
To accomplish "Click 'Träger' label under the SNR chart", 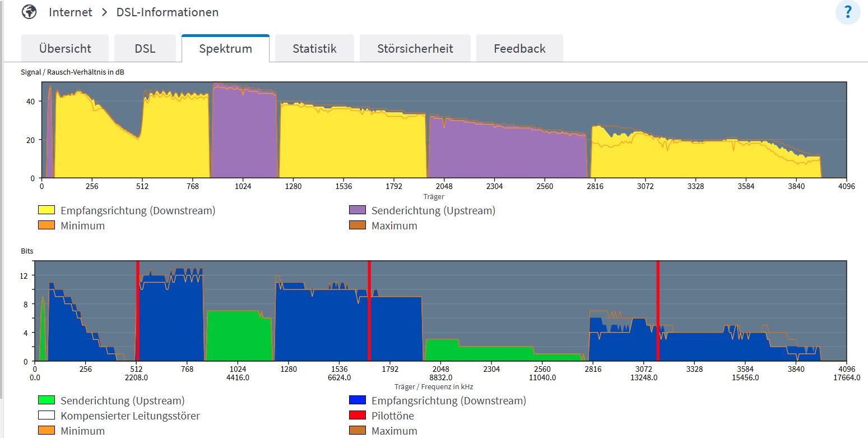I will click(x=434, y=196).
